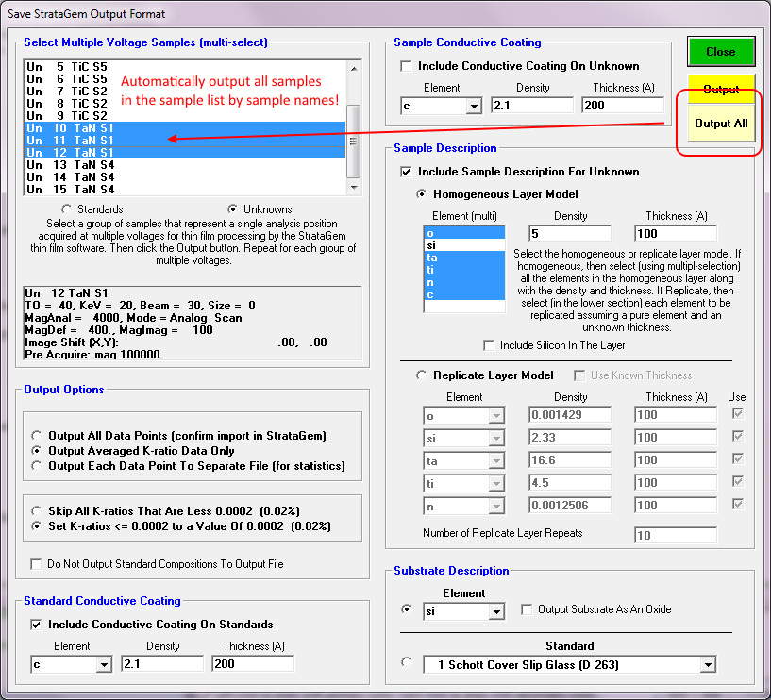Open Sample Conductive Coating element dropdown
The height and width of the screenshot is (700, 771).
point(474,106)
